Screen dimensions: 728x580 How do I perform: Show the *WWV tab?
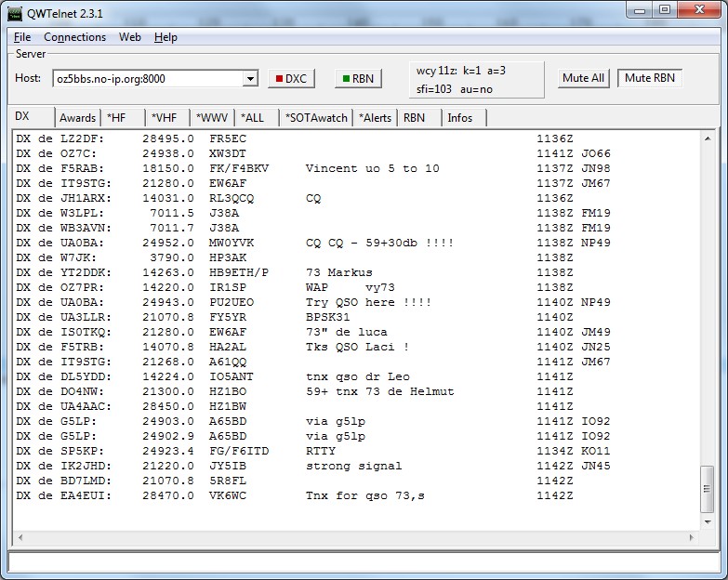tap(211, 118)
